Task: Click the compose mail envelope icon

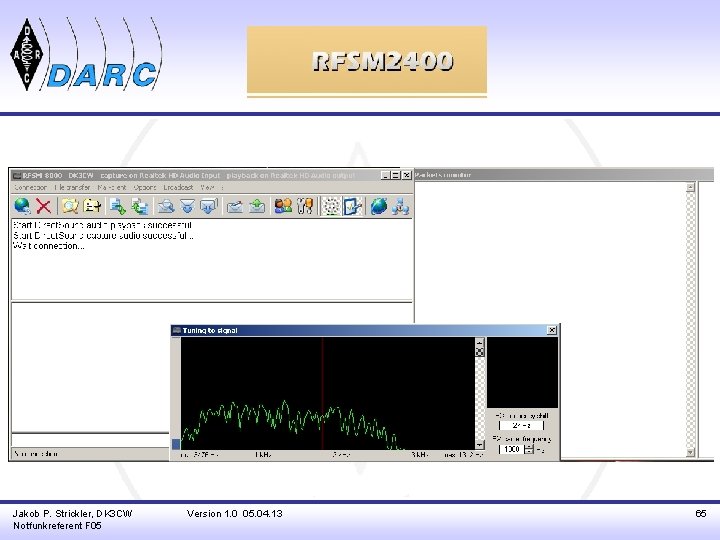Action: pyautogui.click(x=235, y=206)
